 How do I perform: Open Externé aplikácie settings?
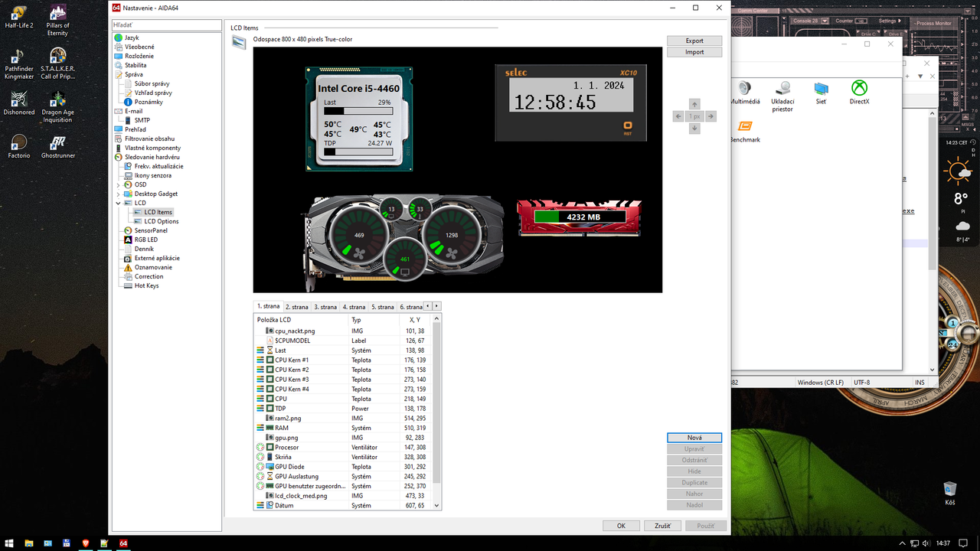click(x=157, y=258)
